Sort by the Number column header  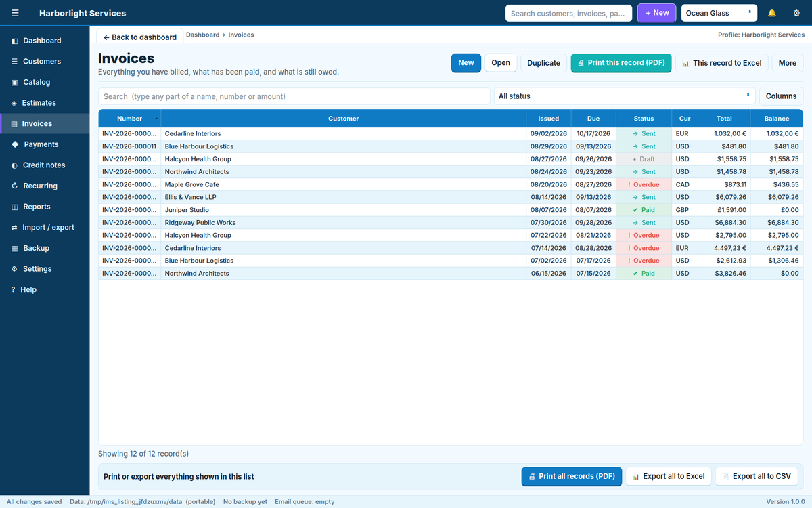pyautogui.click(x=129, y=119)
